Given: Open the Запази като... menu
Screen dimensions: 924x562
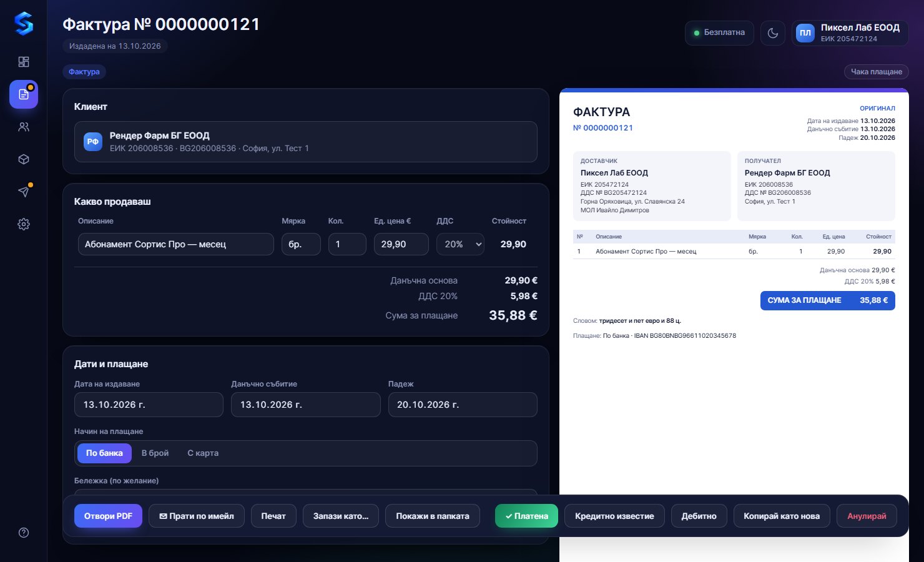Looking at the screenshot, I should click(341, 516).
